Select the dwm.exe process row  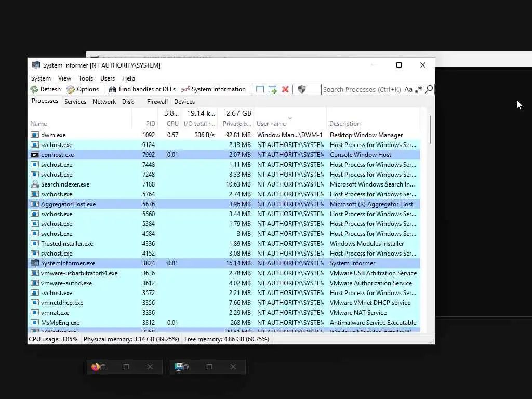click(224, 135)
